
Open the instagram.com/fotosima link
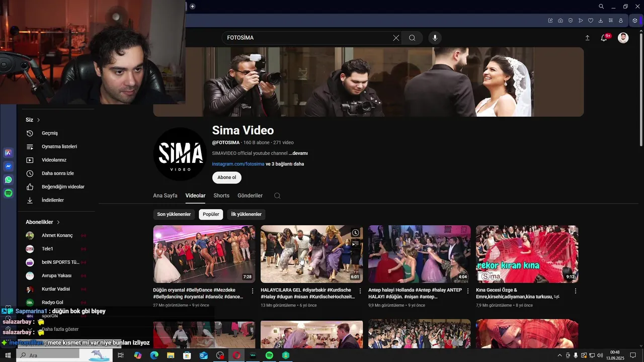[238, 164]
